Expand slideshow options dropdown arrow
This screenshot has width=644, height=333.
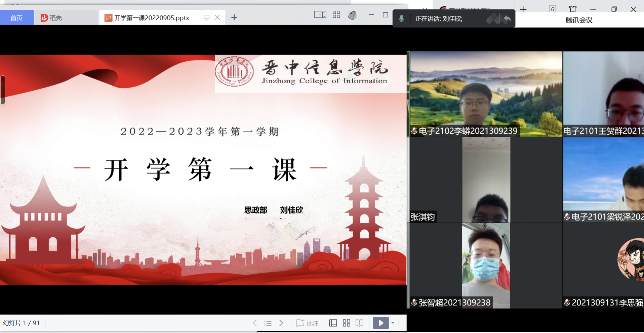[393, 323]
